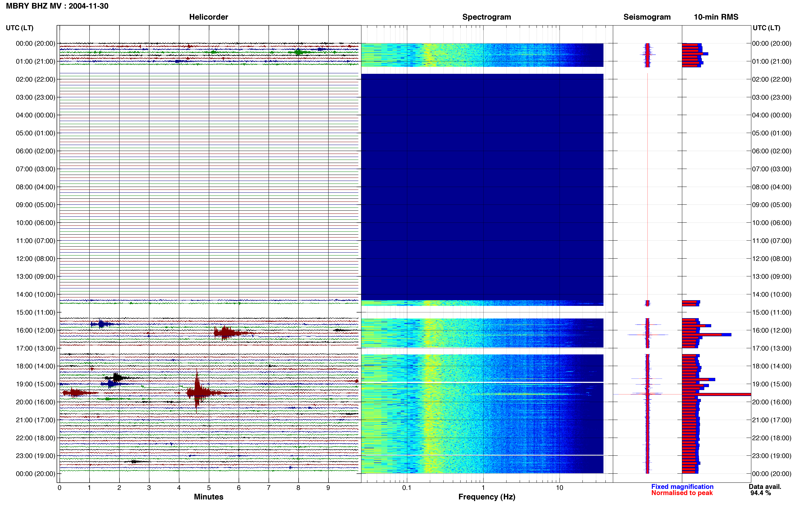The height and width of the screenshot is (508, 812).
Task: Click the 'Data avail.' label
Action: (765, 486)
